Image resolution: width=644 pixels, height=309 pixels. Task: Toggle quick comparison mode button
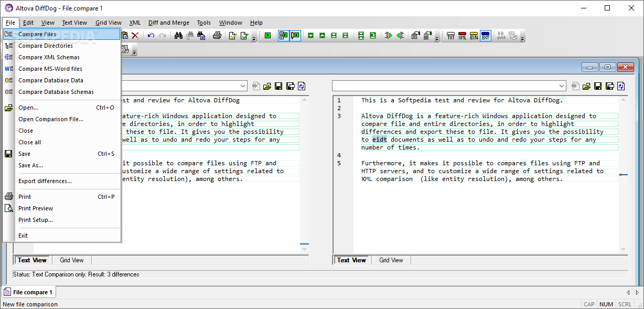[501, 36]
